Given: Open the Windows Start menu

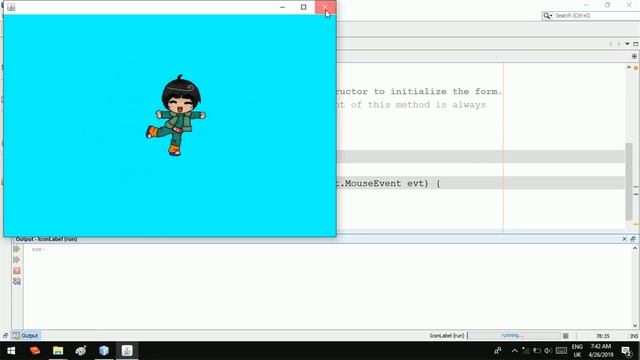Looking at the screenshot, I should pos(11,351).
